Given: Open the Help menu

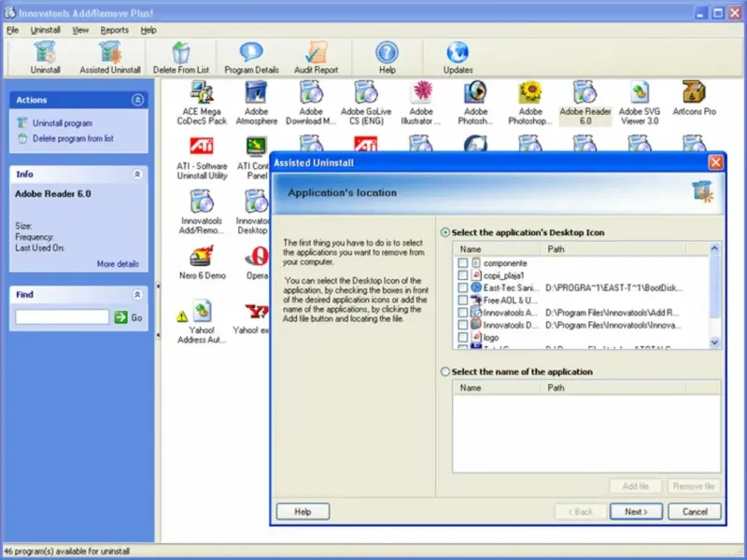Looking at the screenshot, I should click(148, 30).
